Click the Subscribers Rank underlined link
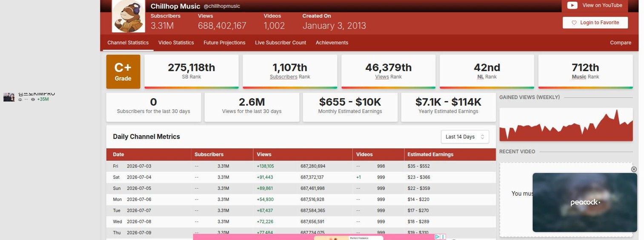 (x=283, y=77)
